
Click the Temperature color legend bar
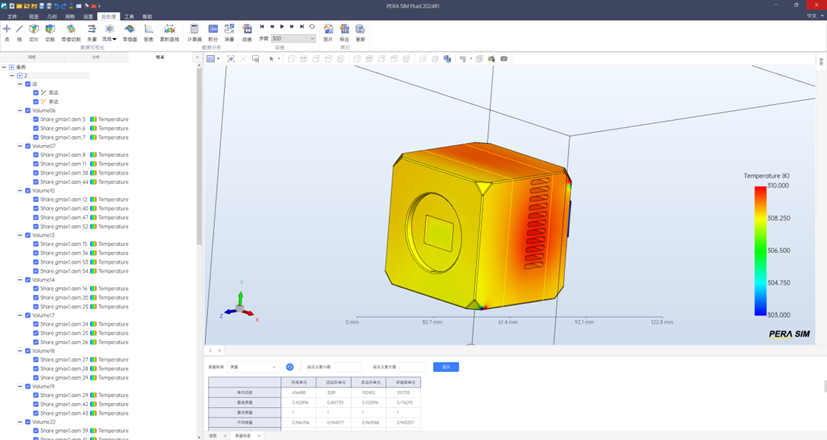(760, 249)
